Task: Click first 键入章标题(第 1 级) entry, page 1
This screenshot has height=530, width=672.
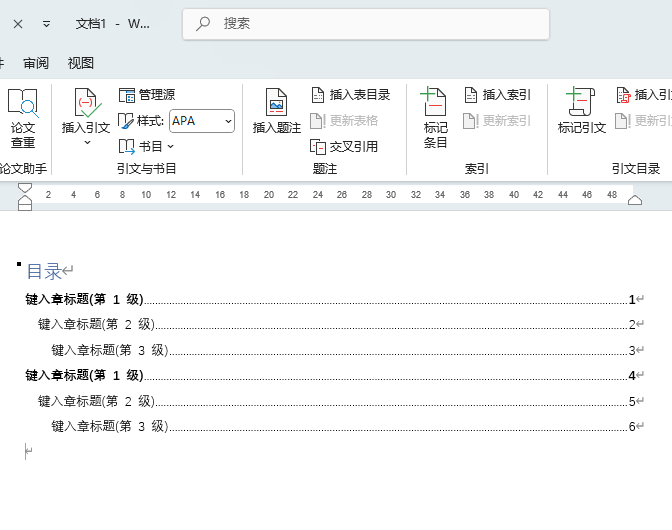Action: pos(334,299)
